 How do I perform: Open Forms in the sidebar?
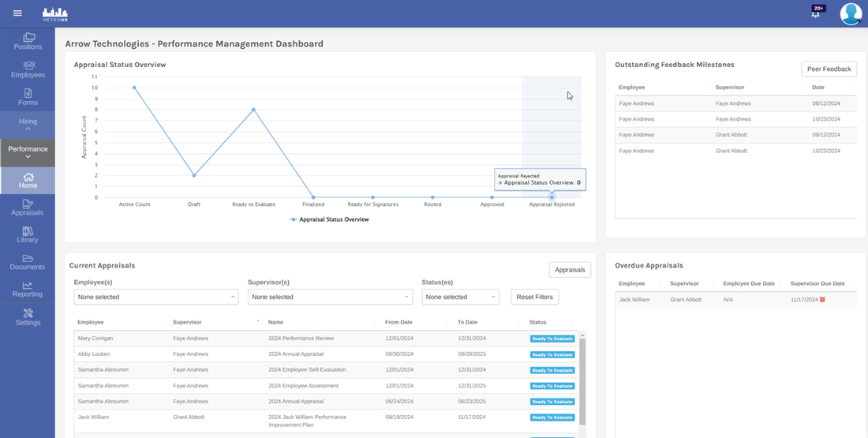pyautogui.click(x=28, y=97)
